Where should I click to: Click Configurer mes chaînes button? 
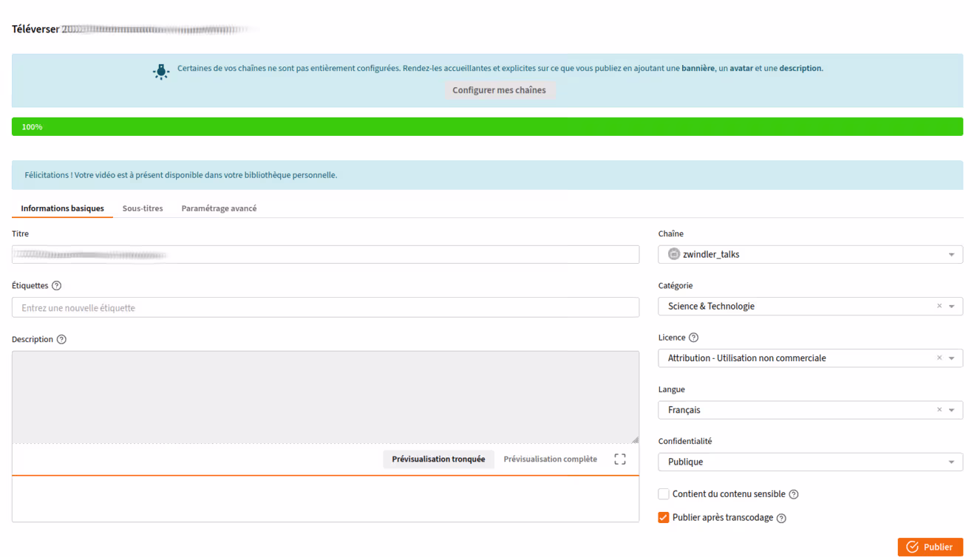coord(499,90)
